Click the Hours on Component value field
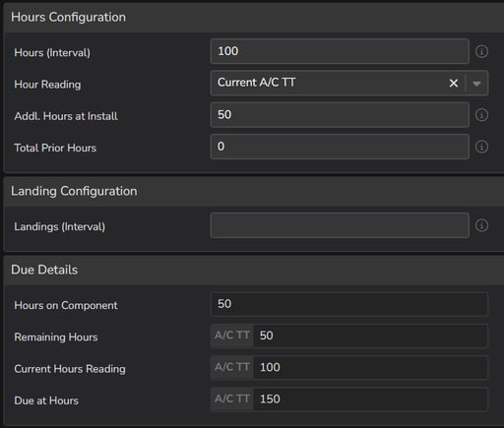The height and width of the screenshot is (428, 504). tap(349, 304)
